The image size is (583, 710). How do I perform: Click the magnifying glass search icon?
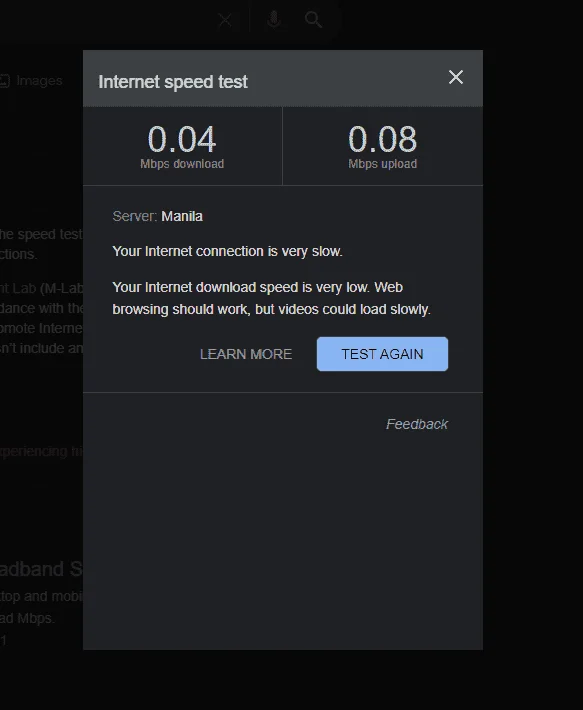coord(313,19)
